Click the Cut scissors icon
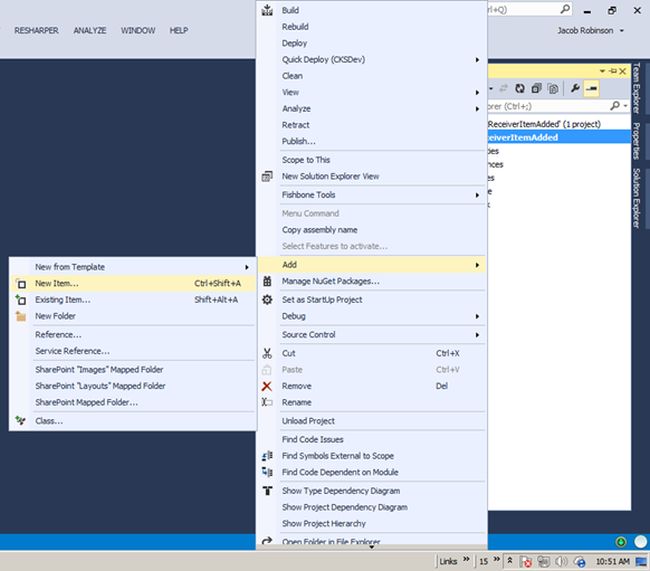The image size is (650, 571). coord(267,353)
